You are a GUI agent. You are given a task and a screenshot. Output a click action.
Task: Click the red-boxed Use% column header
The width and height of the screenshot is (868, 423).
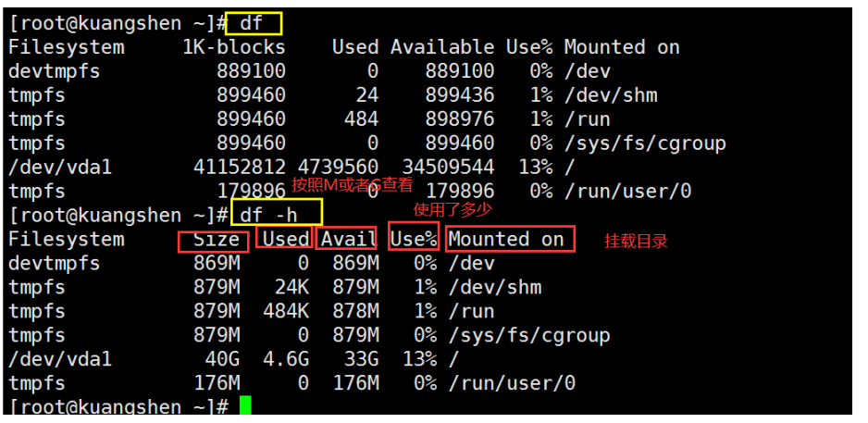coord(413,238)
